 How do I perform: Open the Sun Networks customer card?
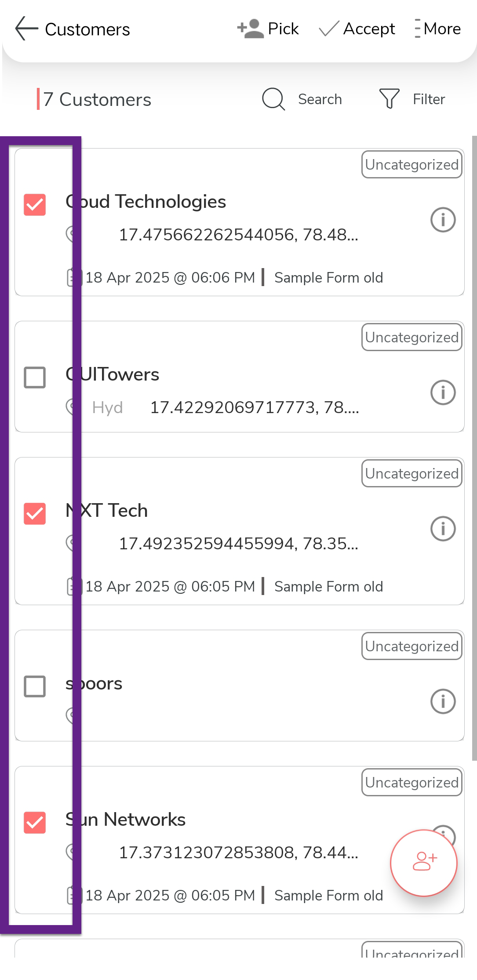[x=220, y=820]
